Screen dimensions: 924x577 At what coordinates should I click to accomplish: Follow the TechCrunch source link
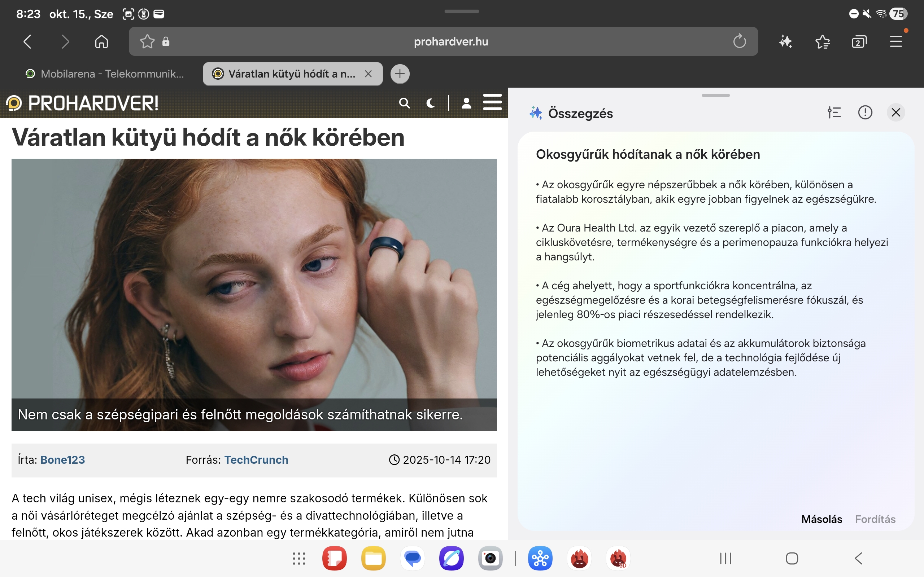coord(256,460)
